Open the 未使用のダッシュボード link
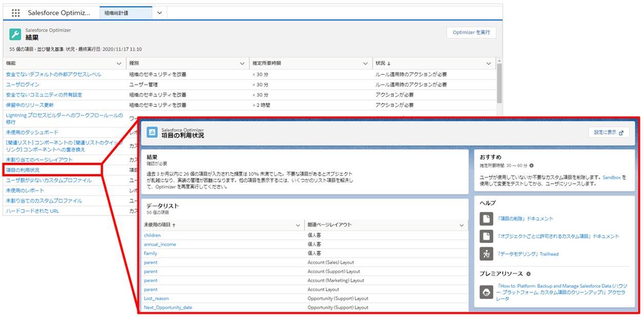644x317 pixels. click(x=32, y=133)
